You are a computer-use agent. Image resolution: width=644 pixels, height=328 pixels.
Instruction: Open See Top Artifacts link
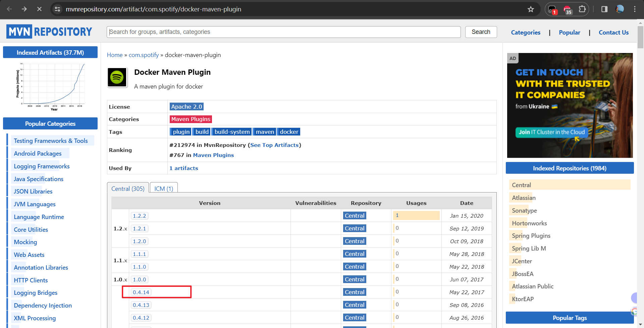click(x=274, y=145)
